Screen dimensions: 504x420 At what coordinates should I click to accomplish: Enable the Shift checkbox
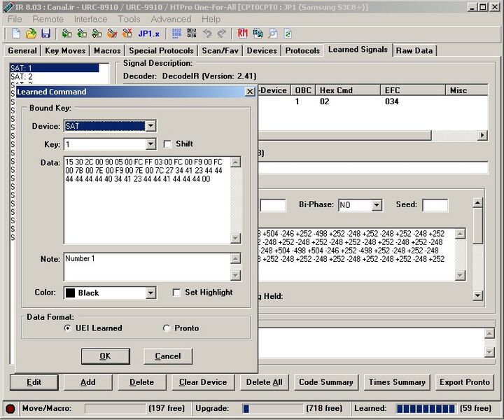pos(167,144)
